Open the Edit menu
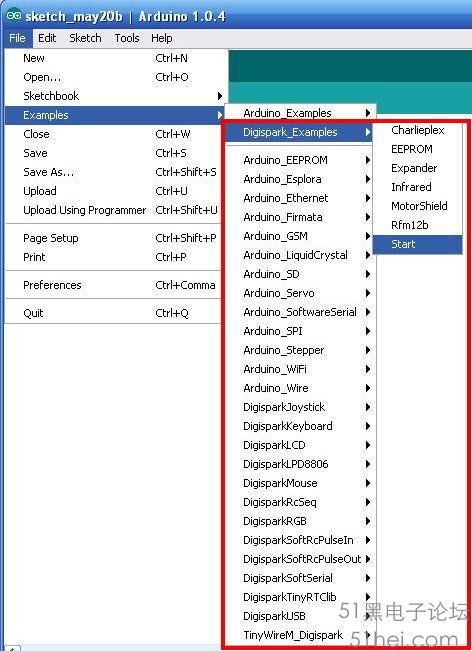 47,38
